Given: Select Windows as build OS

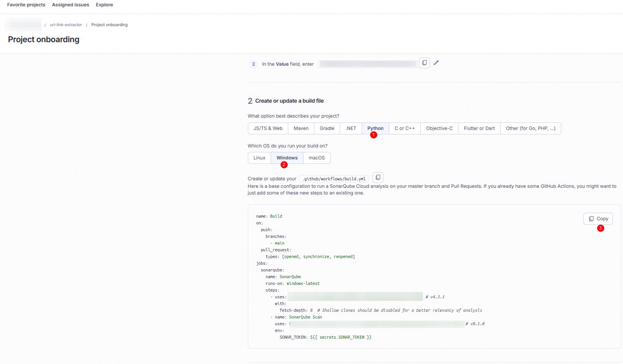Looking at the screenshot, I should pyautogui.click(x=287, y=158).
